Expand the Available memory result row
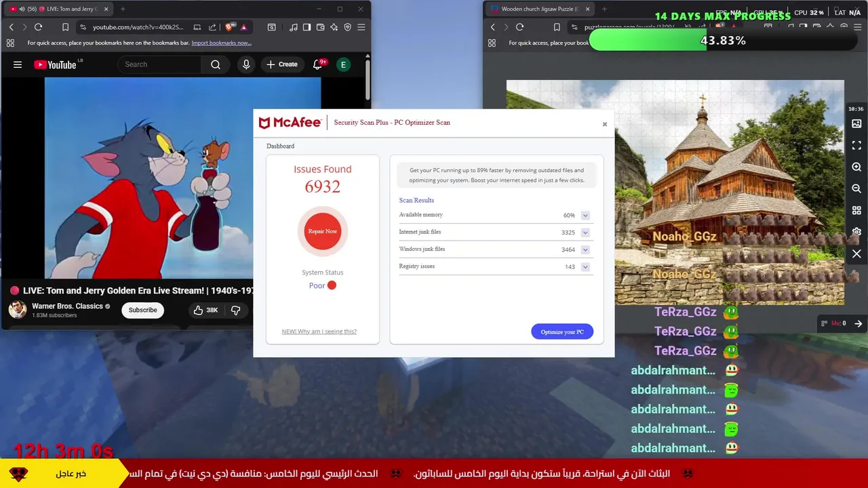 click(585, 216)
